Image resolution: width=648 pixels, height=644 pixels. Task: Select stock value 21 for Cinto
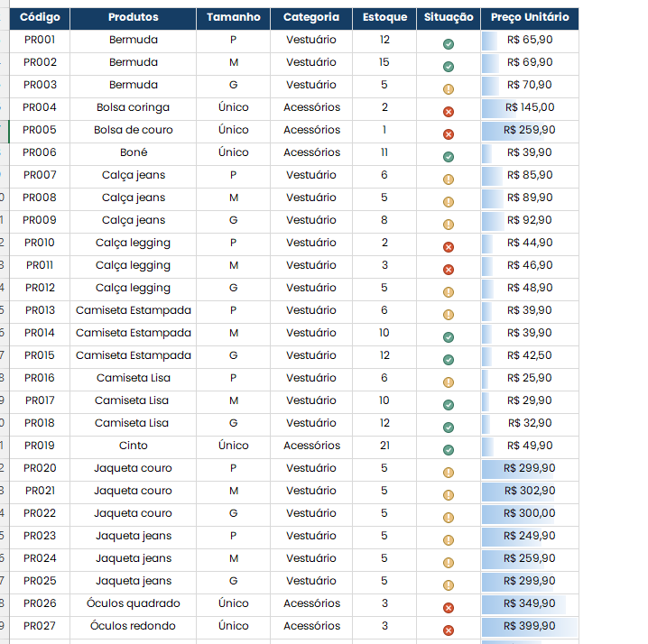(x=384, y=446)
